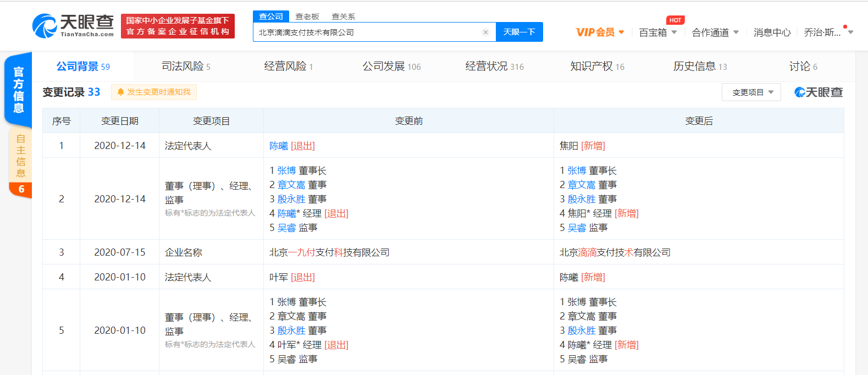Open 殷永胜 link in row 5 变更前

[x=291, y=330]
